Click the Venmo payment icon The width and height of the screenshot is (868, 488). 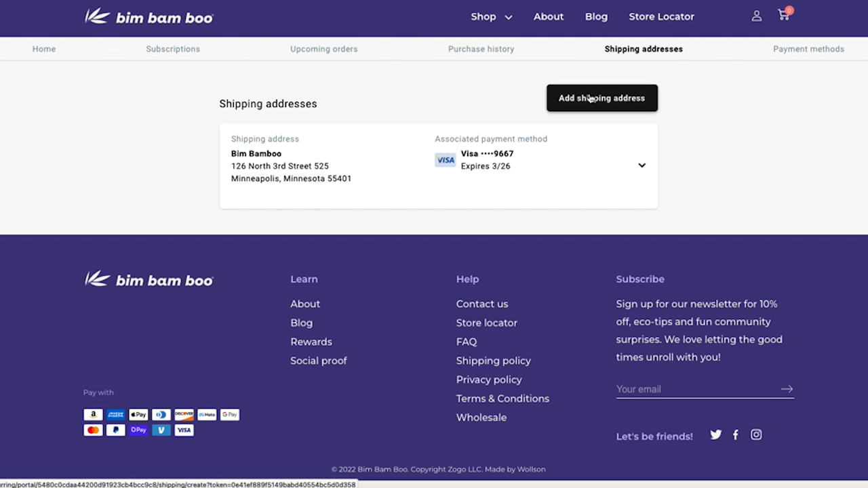coord(161,430)
